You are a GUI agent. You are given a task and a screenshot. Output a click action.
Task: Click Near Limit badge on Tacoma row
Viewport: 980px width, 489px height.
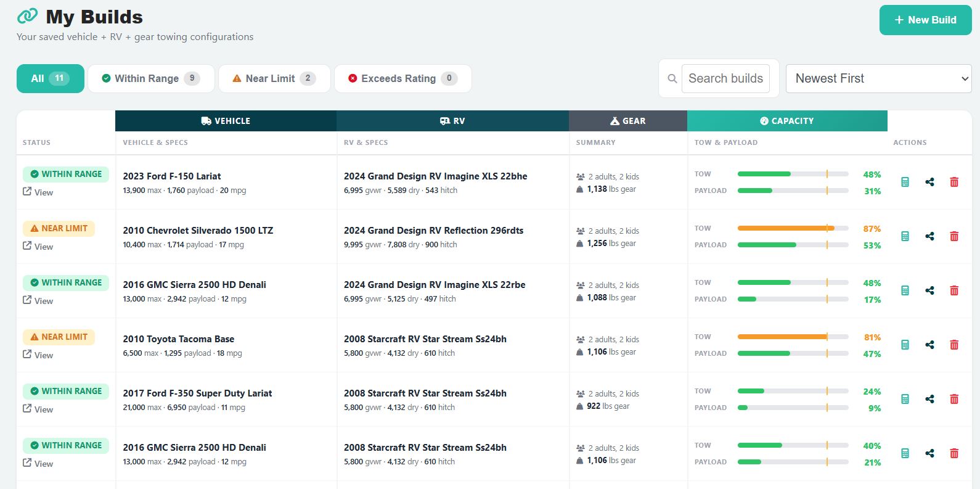[x=59, y=337]
